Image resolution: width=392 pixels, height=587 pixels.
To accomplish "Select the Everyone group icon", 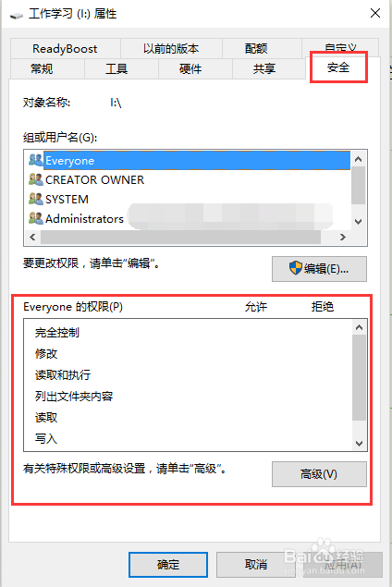I will [36, 160].
